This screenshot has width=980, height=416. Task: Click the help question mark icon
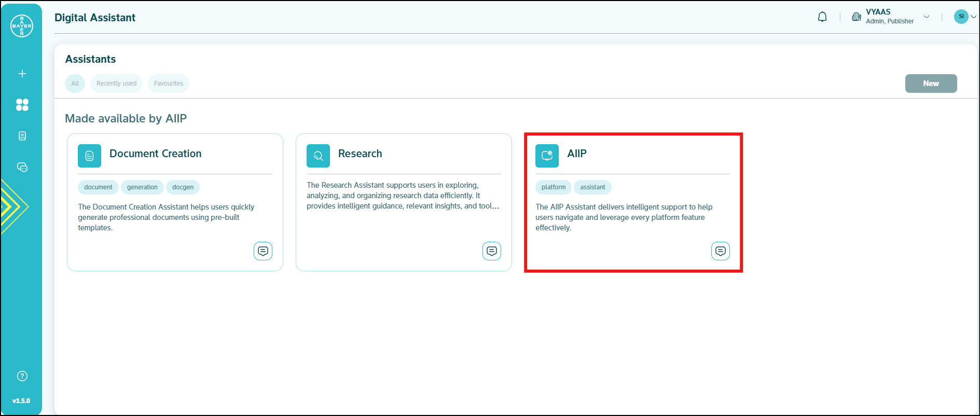[22, 376]
